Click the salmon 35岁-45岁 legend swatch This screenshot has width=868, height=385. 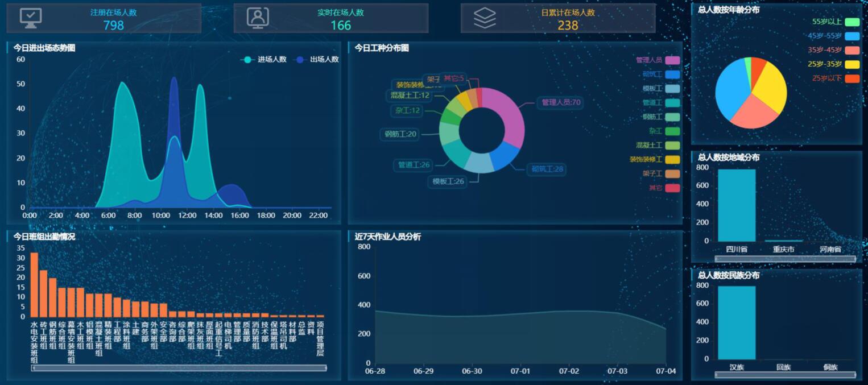tap(852, 51)
